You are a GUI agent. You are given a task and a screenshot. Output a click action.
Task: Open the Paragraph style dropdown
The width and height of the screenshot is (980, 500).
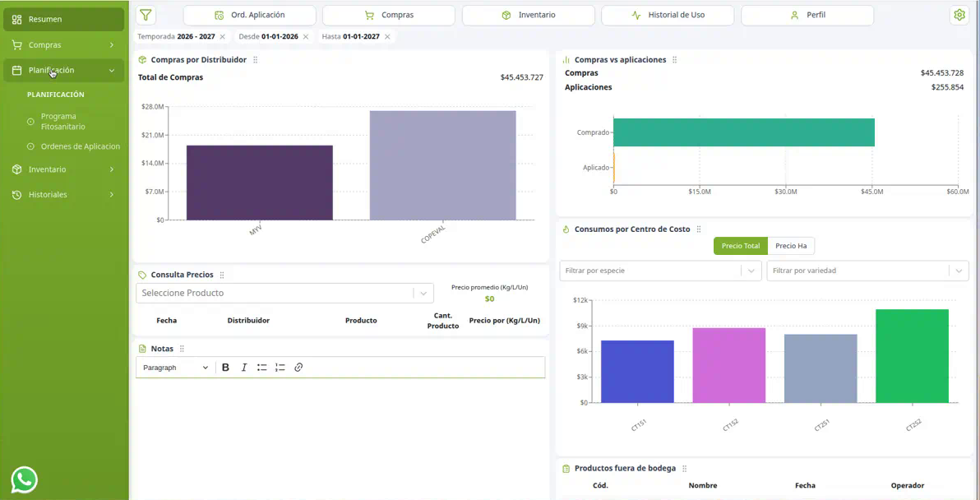click(176, 368)
